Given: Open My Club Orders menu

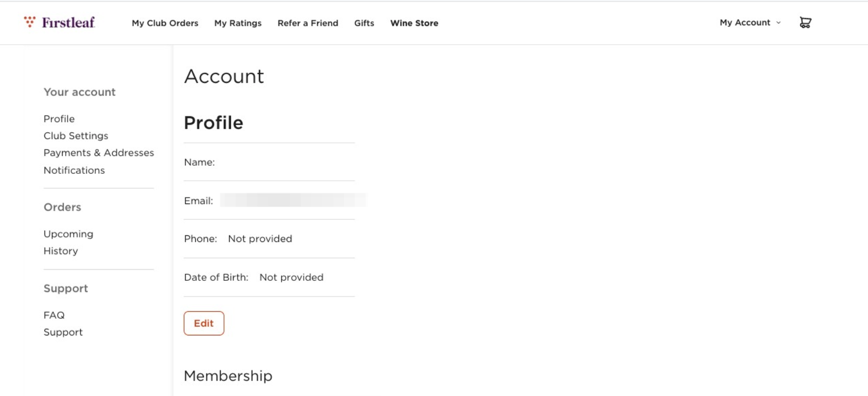Looking at the screenshot, I should (165, 23).
